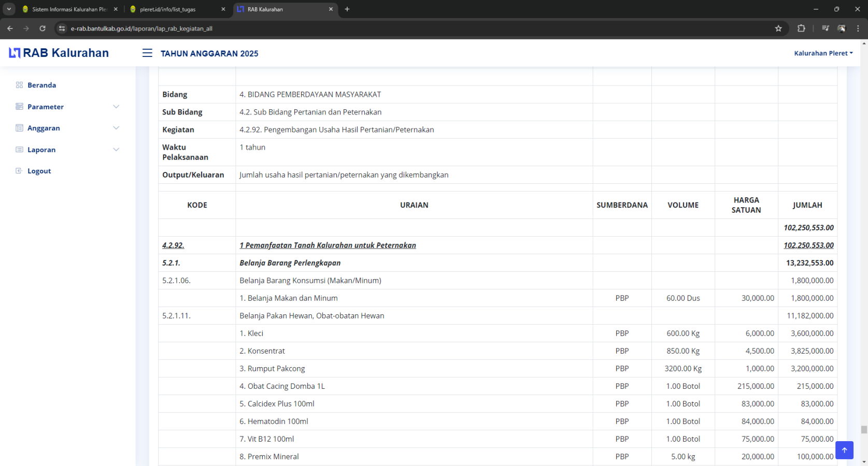Viewport: 868px width, 466px height.
Task: Switch to pleret.id/info/list_tugas tab
Action: click(177, 9)
